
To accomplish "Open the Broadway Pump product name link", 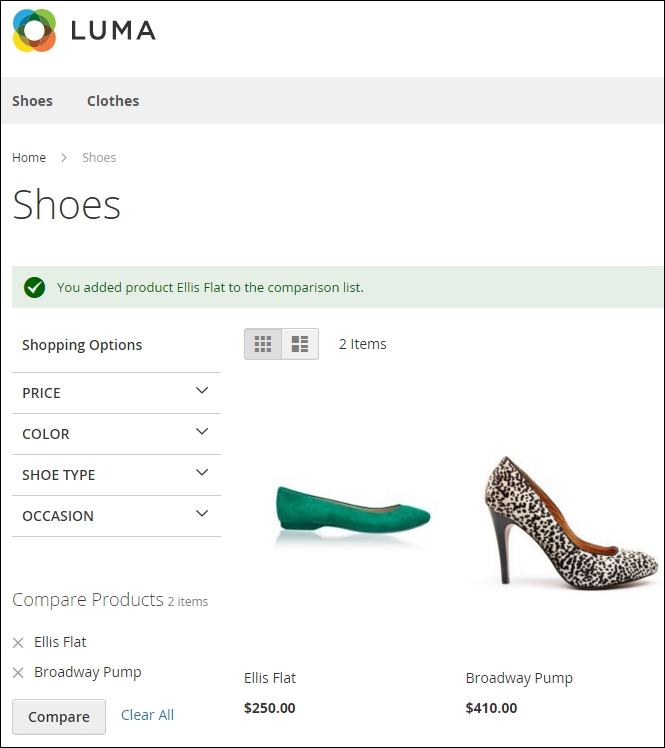I will coord(519,678).
